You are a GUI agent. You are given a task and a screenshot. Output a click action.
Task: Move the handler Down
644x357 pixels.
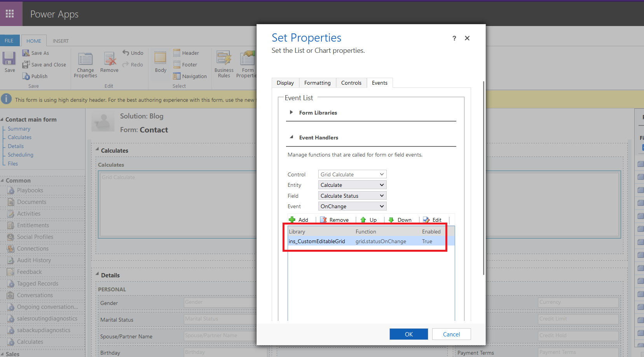(x=400, y=220)
